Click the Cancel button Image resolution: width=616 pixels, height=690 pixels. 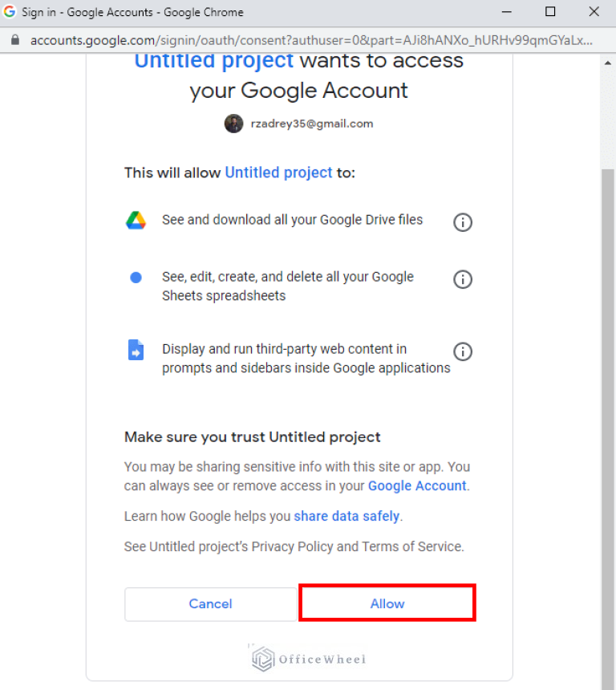[210, 603]
